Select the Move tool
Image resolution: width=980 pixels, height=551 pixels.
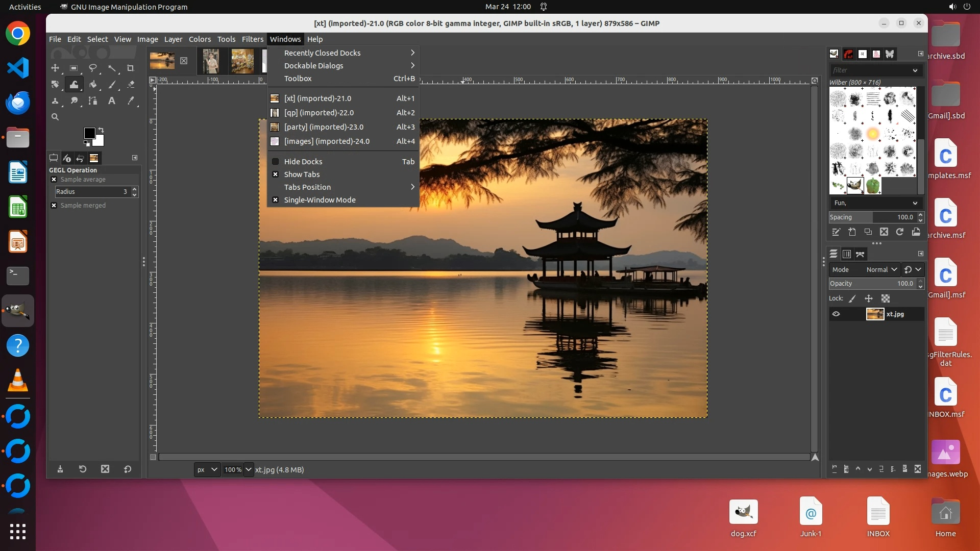click(x=55, y=68)
